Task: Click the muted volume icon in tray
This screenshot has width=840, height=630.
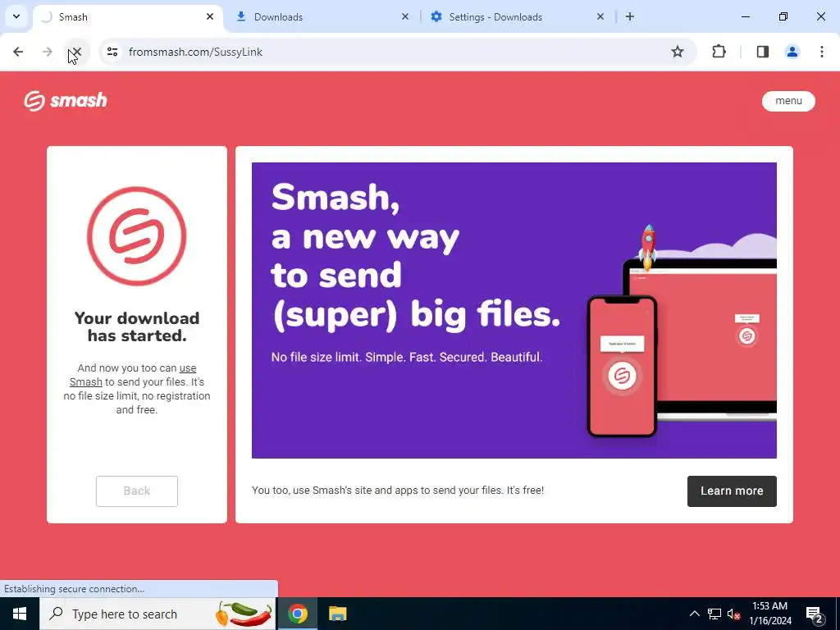Action: (734, 614)
